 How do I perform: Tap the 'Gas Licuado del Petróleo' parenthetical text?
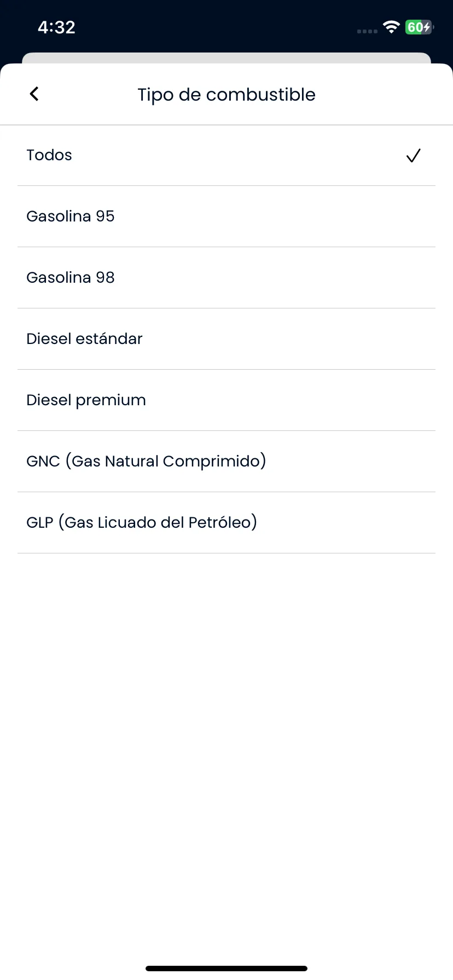(x=158, y=523)
